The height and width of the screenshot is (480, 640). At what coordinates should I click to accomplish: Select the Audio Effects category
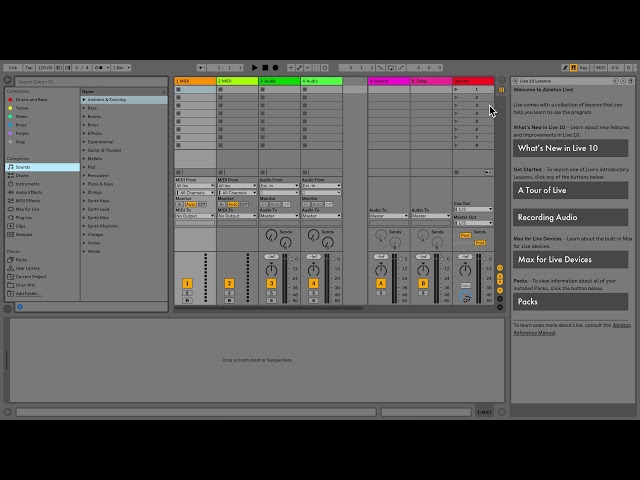pyautogui.click(x=42, y=192)
